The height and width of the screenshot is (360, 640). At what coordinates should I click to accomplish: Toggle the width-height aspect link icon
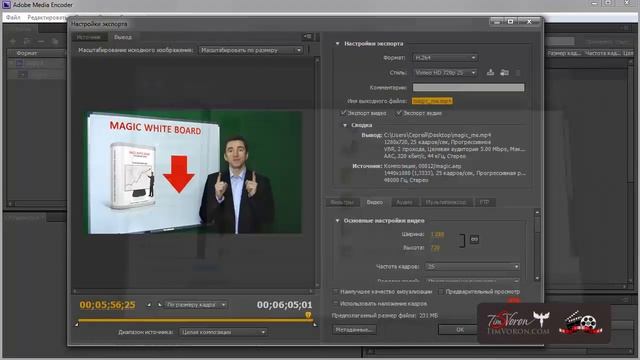click(x=474, y=240)
